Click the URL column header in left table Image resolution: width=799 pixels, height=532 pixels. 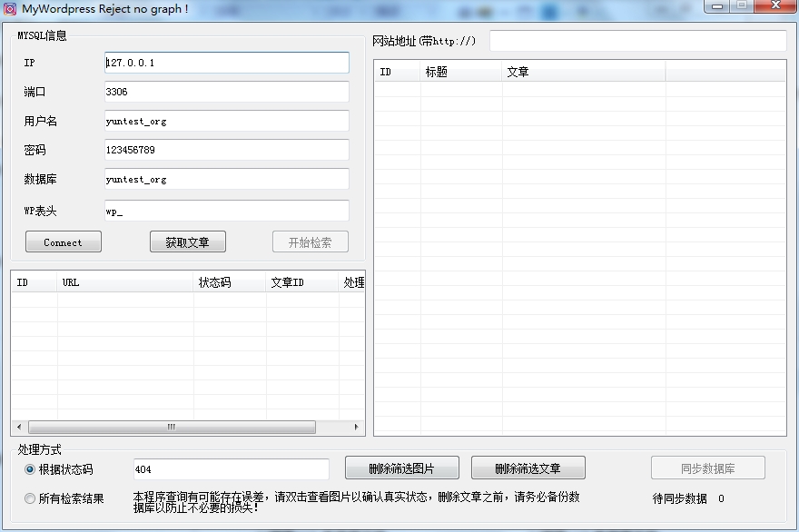pos(125,282)
